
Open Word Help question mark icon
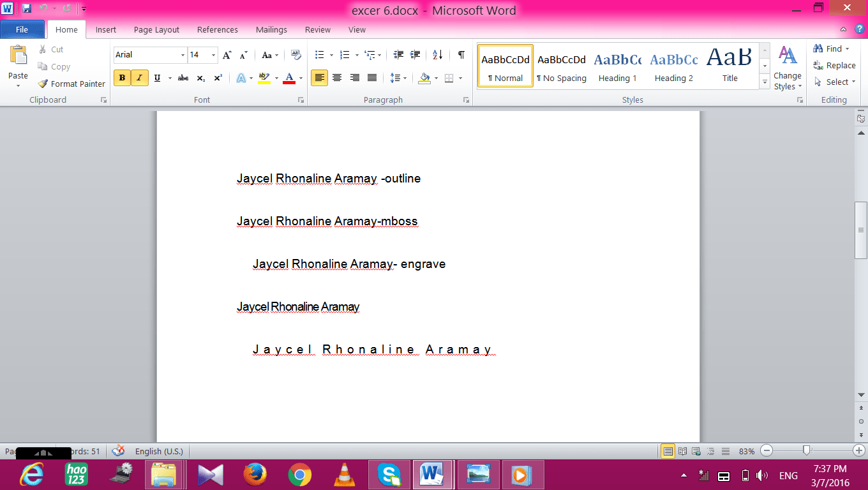860,29
